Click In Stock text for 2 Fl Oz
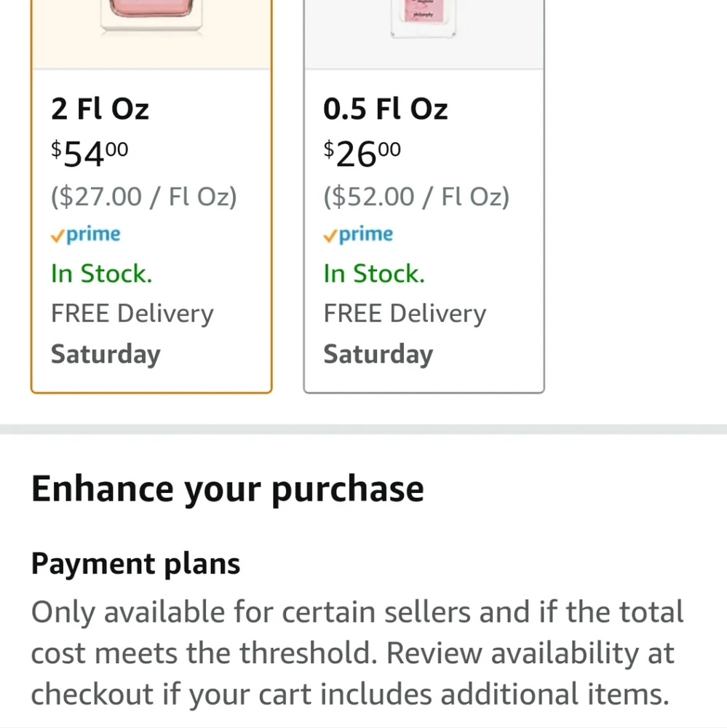Image resolution: width=727 pixels, height=728 pixels. [x=102, y=274]
